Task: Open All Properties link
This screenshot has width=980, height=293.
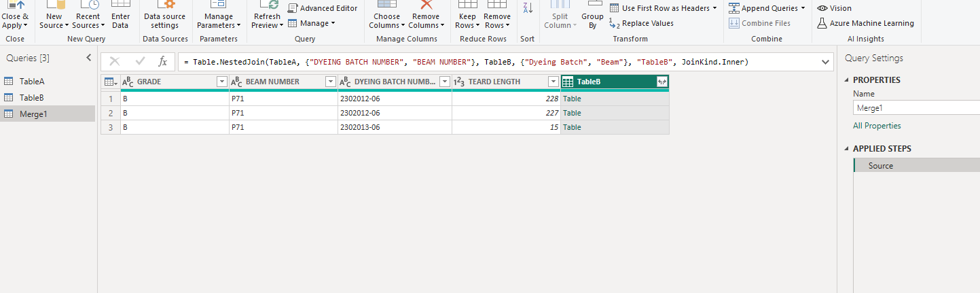Action: coord(877,126)
